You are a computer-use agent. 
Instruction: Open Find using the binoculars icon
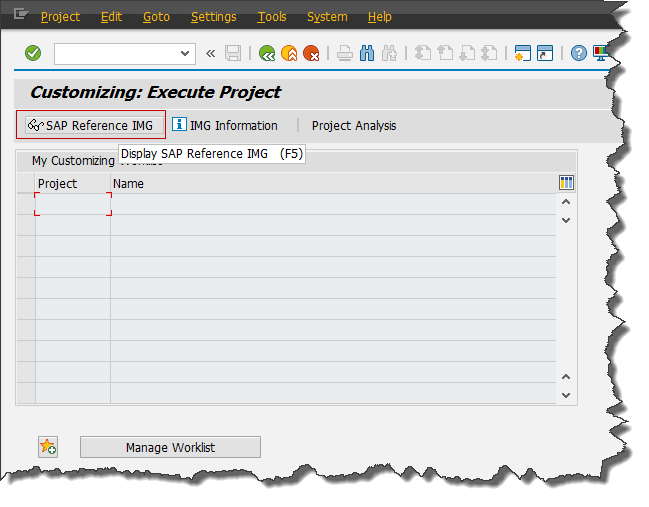click(x=366, y=53)
